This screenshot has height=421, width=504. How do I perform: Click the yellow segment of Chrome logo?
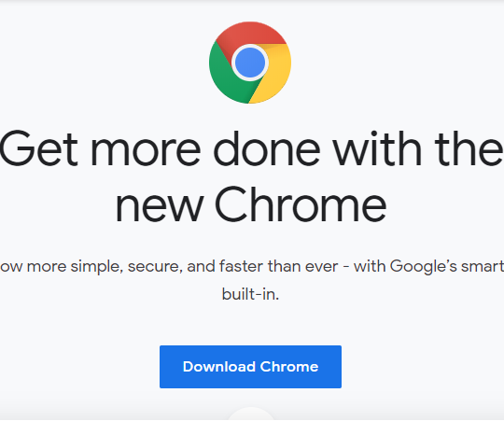pyautogui.click(x=273, y=76)
